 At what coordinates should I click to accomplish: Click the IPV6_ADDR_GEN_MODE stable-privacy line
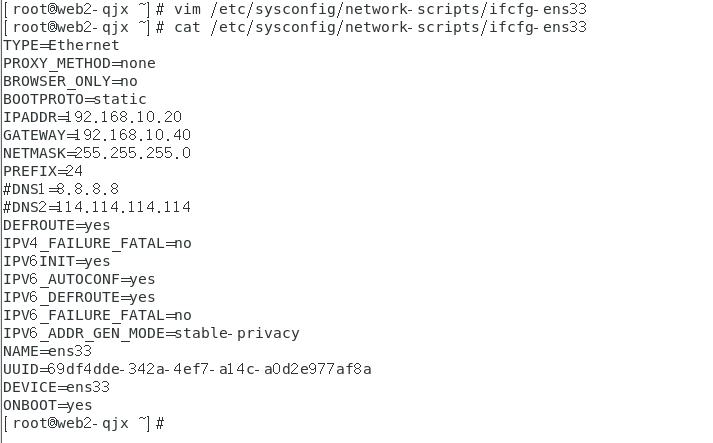tap(151, 333)
